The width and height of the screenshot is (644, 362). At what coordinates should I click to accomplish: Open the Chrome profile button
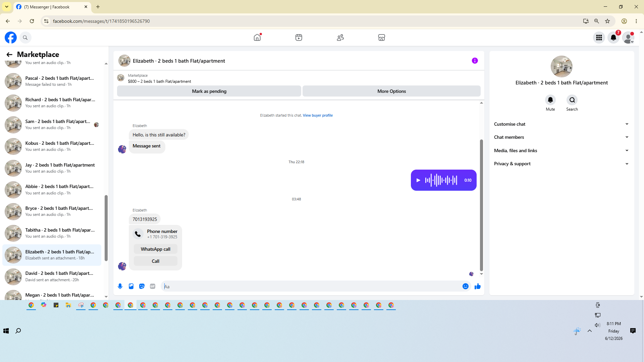click(x=624, y=21)
